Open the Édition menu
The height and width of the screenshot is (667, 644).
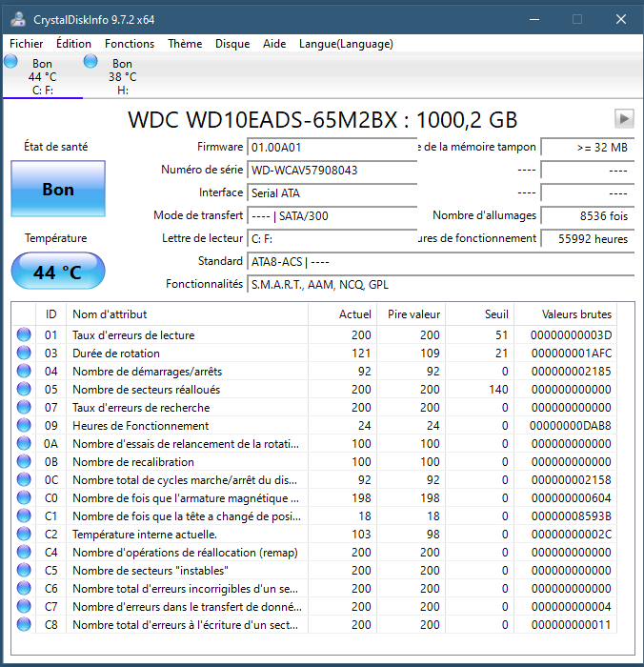pyautogui.click(x=73, y=44)
